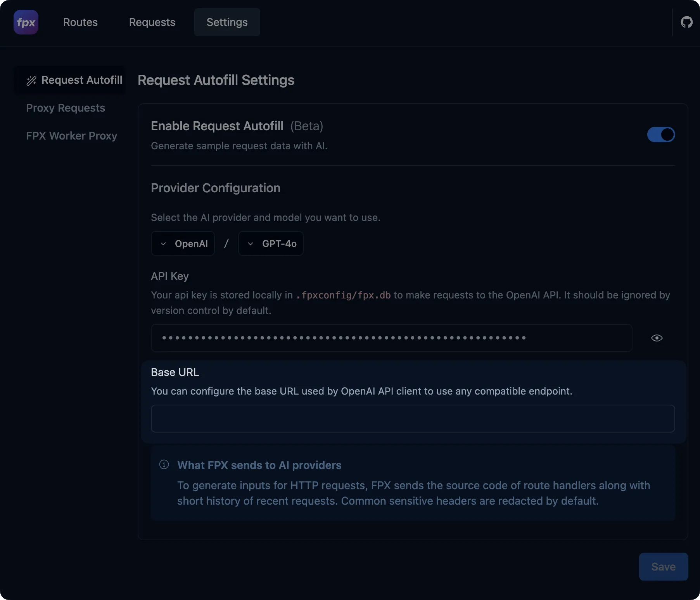Select Request Autofill in sidebar
The height and width of the screenshot is (600, 700).
70,80
